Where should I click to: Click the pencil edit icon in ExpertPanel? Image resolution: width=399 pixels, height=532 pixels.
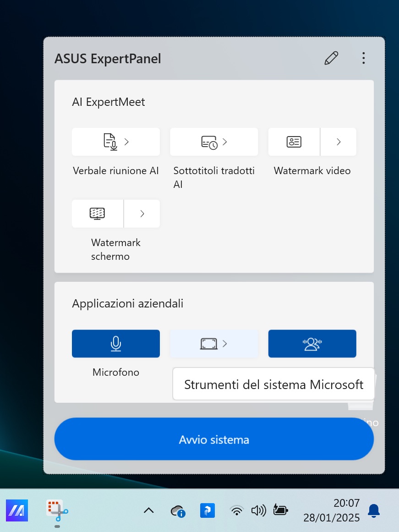[331, 58]
